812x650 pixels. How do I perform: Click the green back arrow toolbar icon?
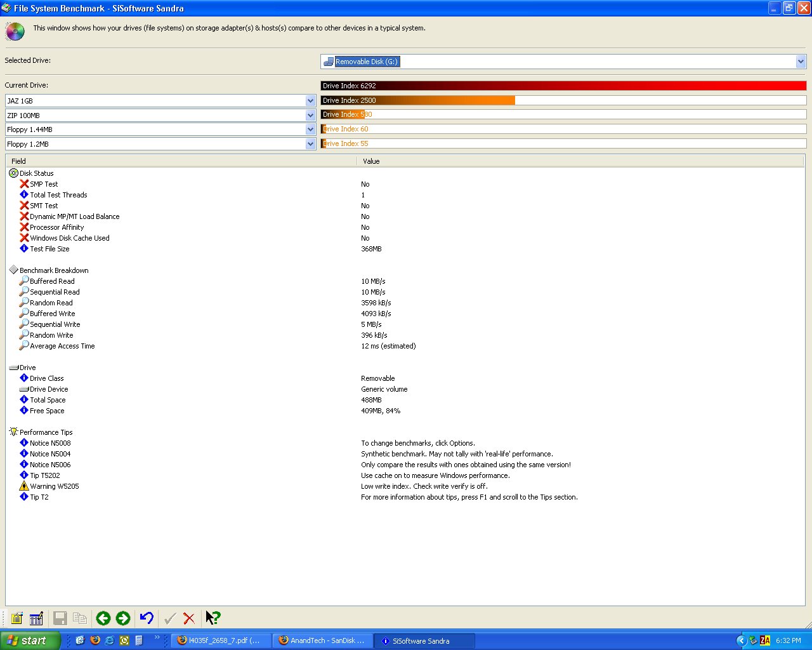coord(103,618)
